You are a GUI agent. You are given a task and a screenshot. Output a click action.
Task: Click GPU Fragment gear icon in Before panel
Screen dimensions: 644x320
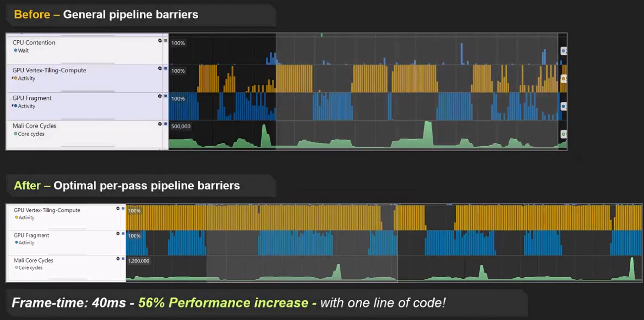tap(160, 96)
